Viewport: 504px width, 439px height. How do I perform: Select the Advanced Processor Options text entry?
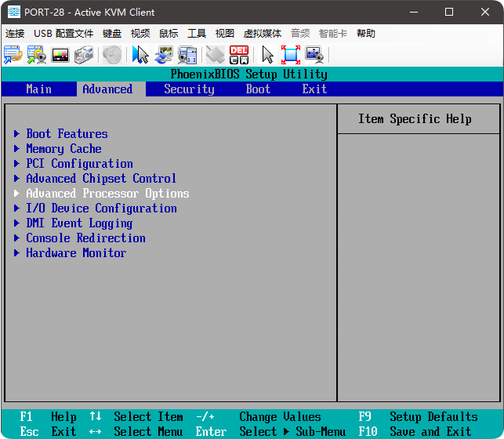coord(107,193)
